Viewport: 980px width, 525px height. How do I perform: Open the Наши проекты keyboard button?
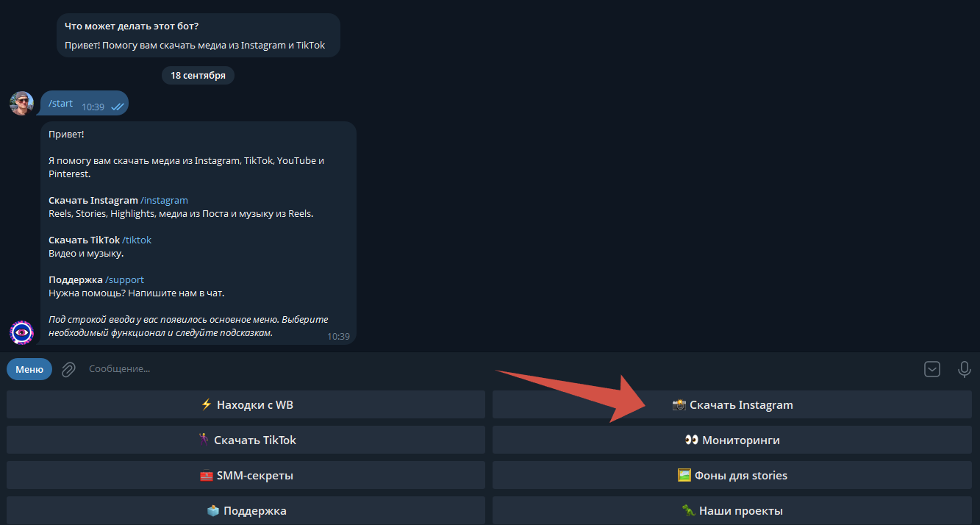732,510
